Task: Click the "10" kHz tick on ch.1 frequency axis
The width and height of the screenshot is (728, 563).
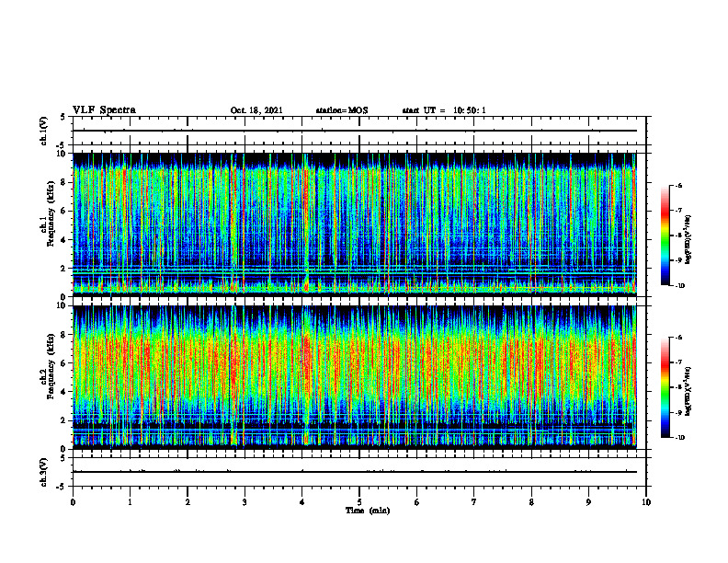Action: (x=63, y=154)
